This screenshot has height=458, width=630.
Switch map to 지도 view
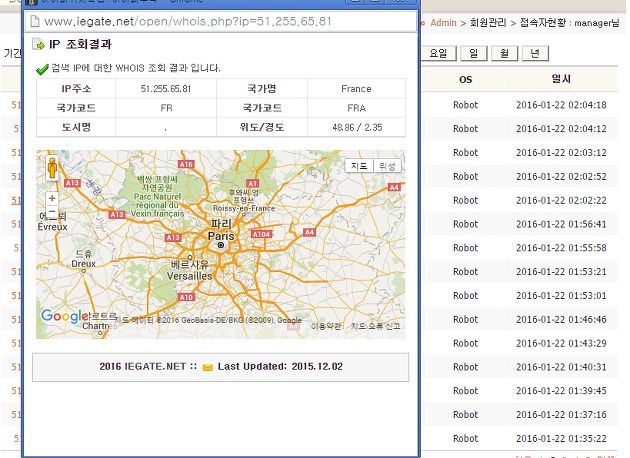[359, 166]
